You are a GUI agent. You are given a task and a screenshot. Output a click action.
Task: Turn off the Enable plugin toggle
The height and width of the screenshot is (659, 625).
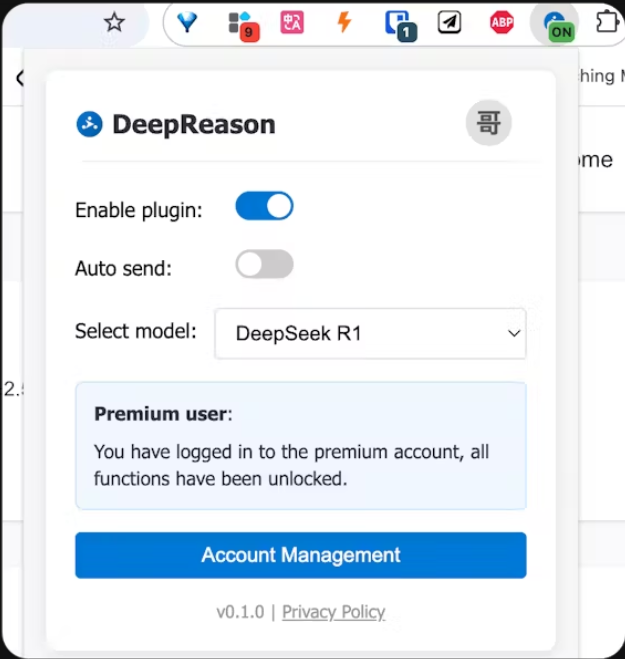(x=264, y=206)
